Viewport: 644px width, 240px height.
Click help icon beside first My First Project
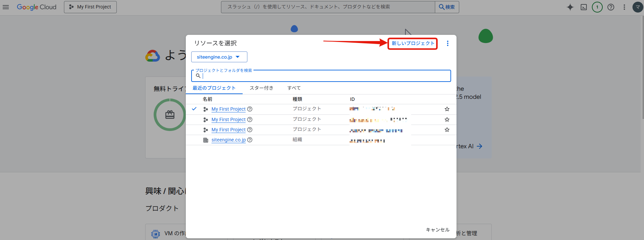[x=250, y=109]
